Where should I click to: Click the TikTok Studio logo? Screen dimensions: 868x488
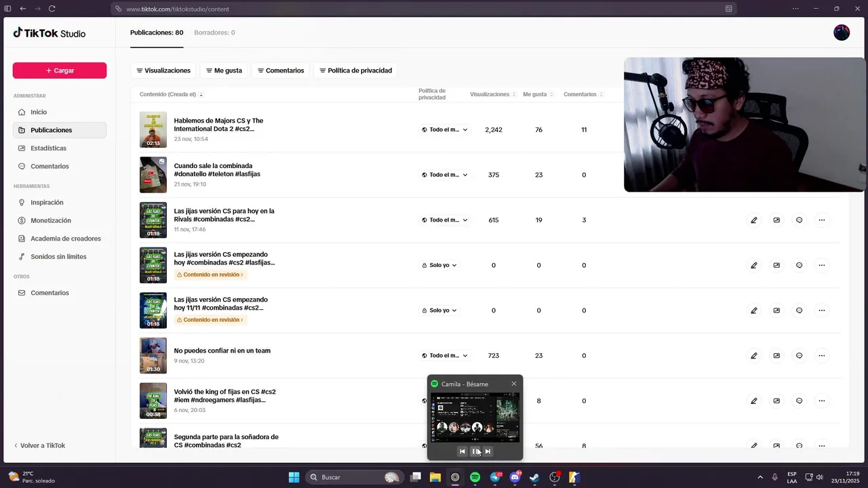pyautogui.click(x=50, y=33)
